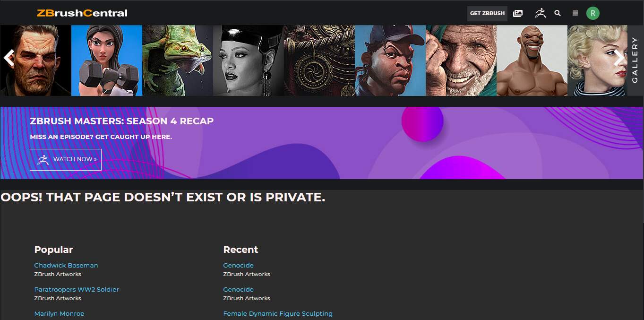Open Paratroopers WW2 Soldier link
644x320 pixels.
coord(77,289)
